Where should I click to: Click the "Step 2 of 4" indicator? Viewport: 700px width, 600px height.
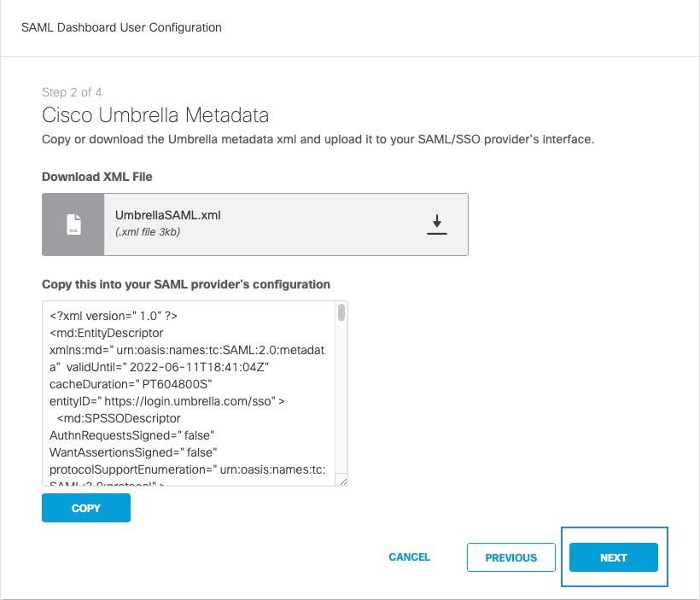72,92
